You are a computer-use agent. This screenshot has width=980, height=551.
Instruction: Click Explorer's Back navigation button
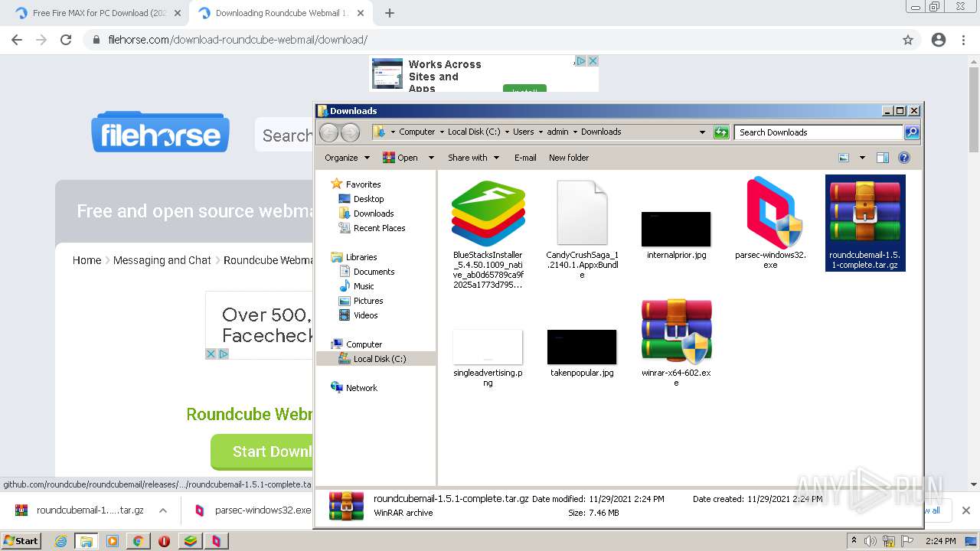click(x=328, y=132)
